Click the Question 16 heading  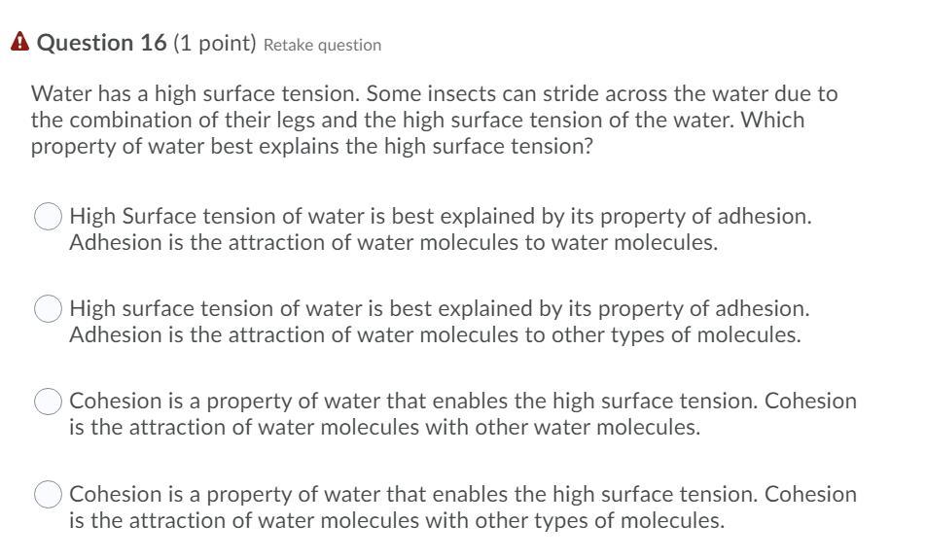tap(101, 44)
